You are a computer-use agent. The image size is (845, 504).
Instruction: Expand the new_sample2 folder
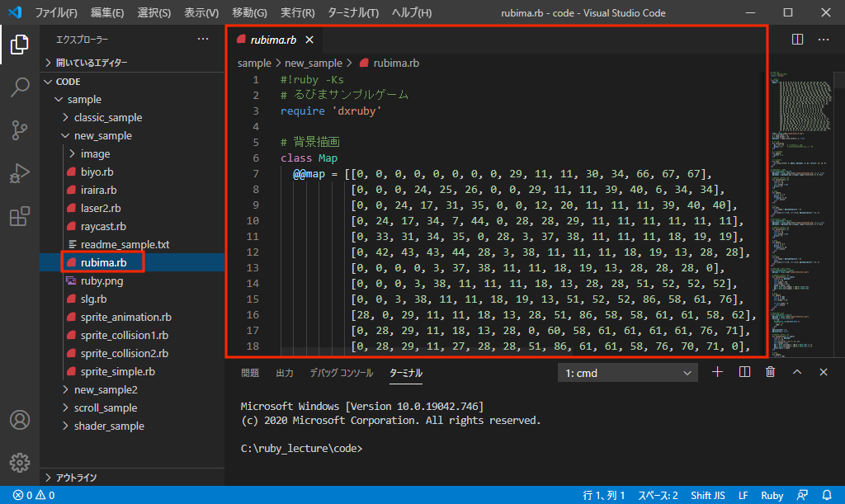(x=132, y=390)
